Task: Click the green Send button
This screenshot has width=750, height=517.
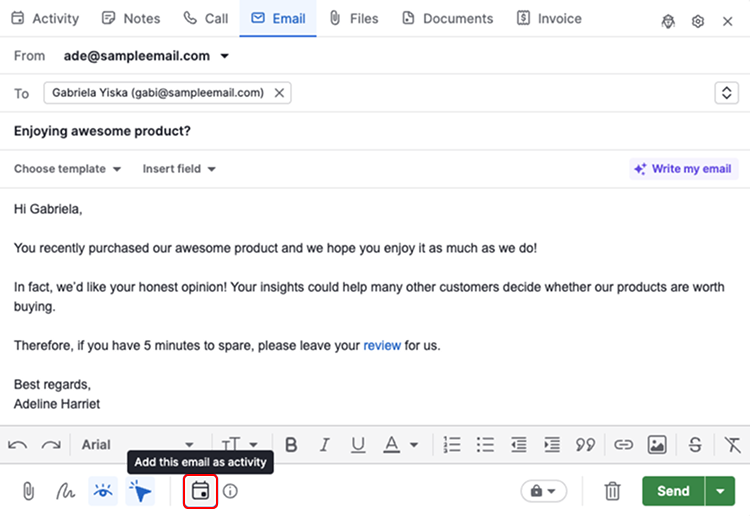Action: pos(673,491)
